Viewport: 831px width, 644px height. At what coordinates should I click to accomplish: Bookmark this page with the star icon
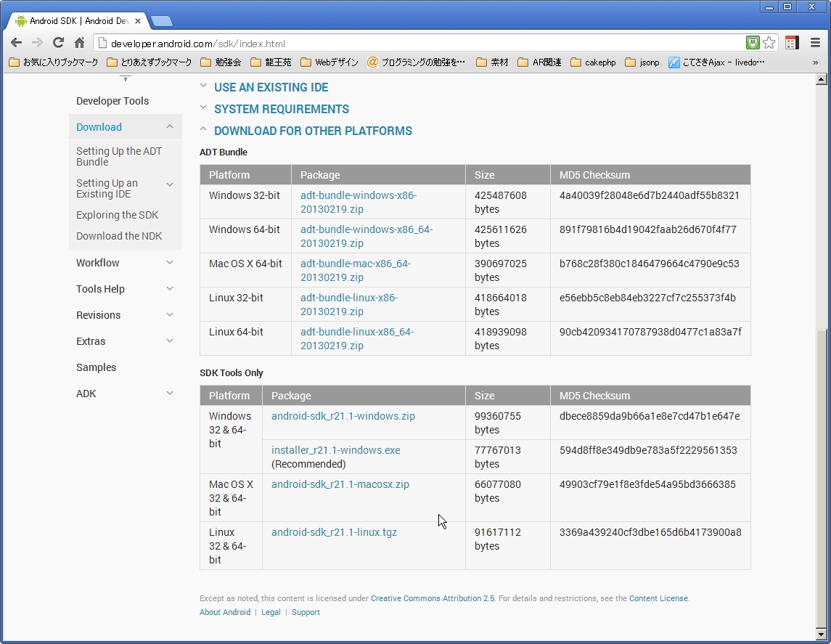769,43
